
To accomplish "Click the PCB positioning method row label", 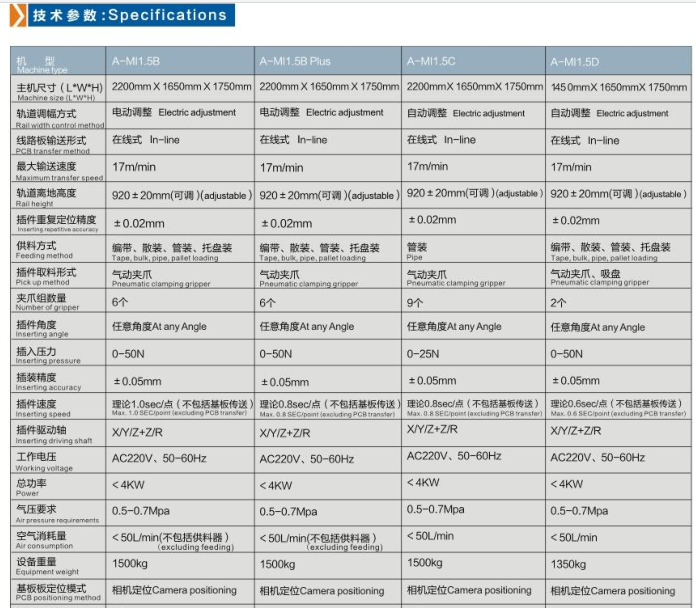I will (x=58, y=592).
